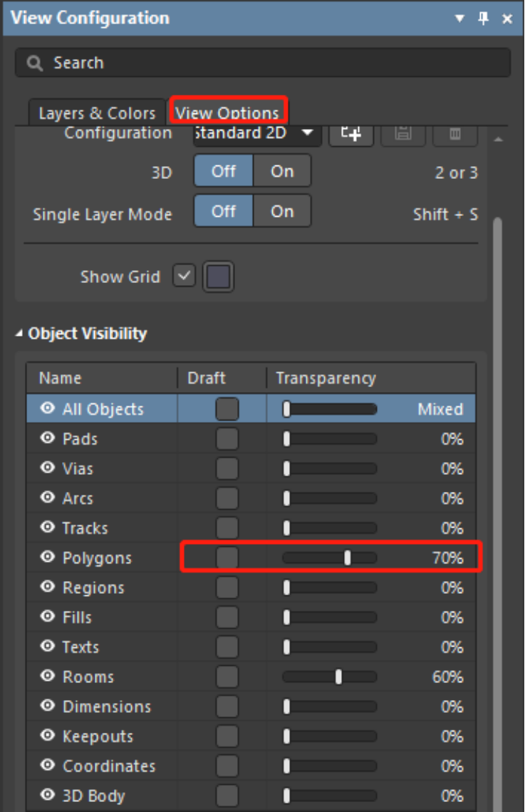525x812 pixels.
Task: Click the delete configuration trash icon
Action: tap(454, 133)
